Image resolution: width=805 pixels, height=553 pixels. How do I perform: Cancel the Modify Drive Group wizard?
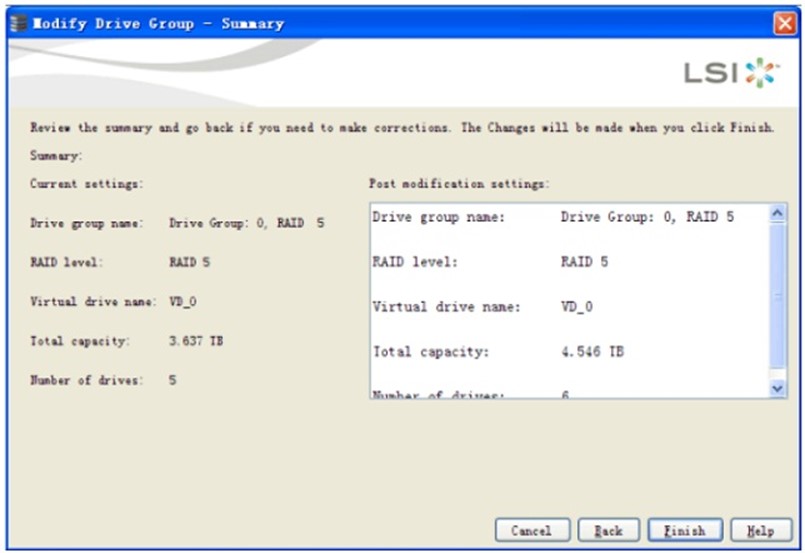tap(531, 531)
